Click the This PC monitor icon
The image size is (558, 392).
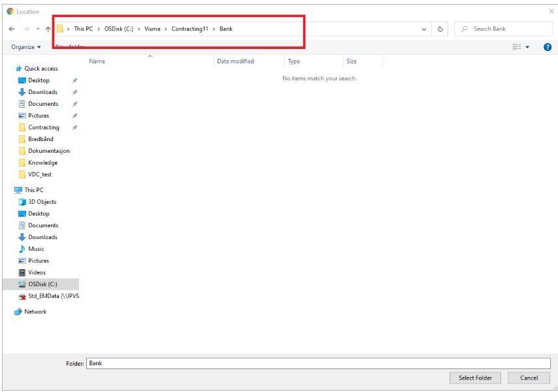tap(18, 190)
